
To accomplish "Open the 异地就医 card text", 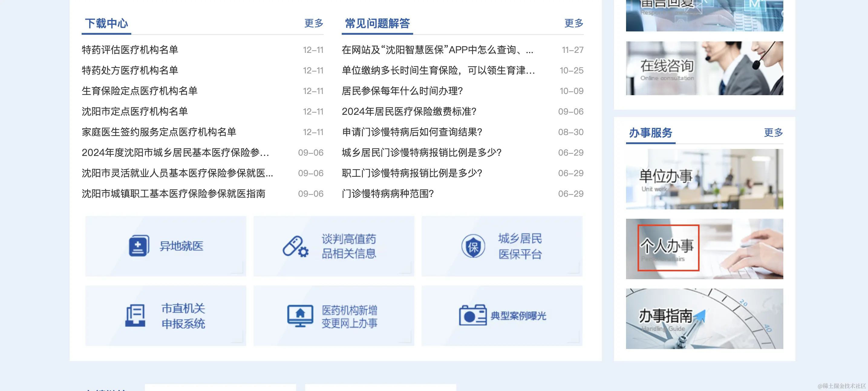I will click(181, 246).
